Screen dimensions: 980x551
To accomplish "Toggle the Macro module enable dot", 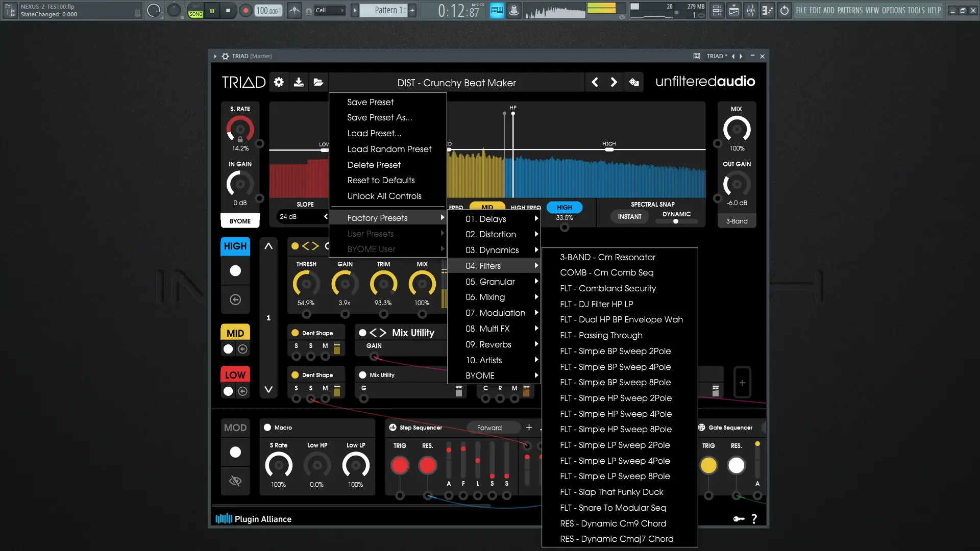I will tap(267, 428).
